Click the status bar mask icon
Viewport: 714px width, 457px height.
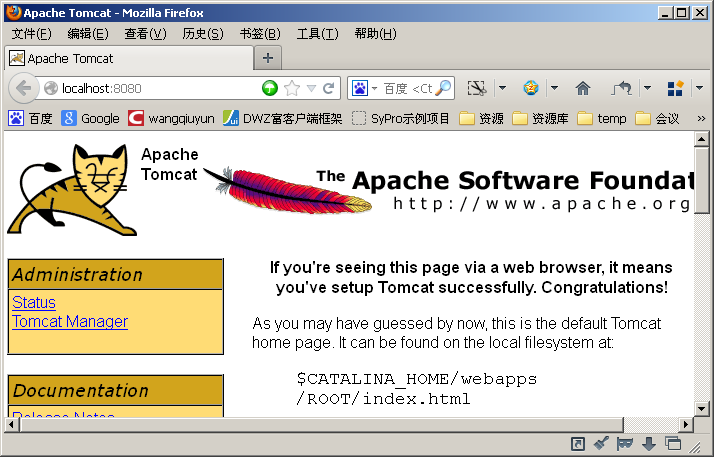tap(624, 443)
